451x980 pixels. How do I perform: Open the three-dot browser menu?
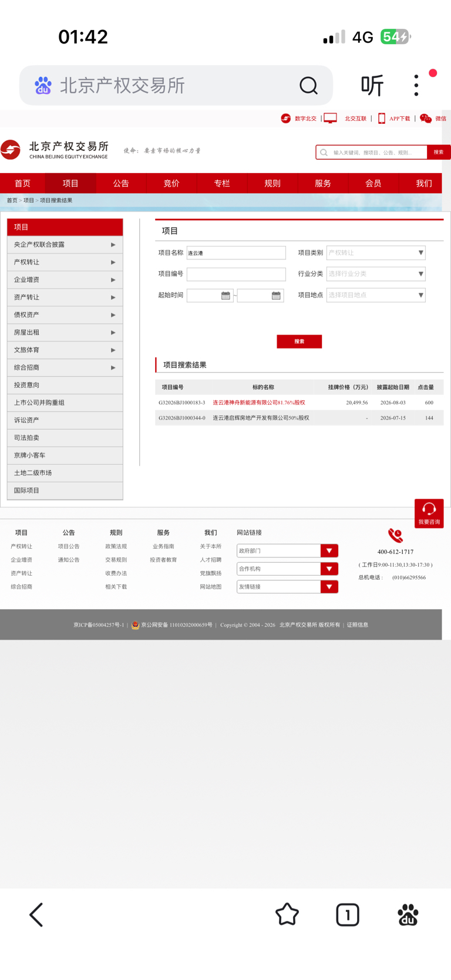416,86
